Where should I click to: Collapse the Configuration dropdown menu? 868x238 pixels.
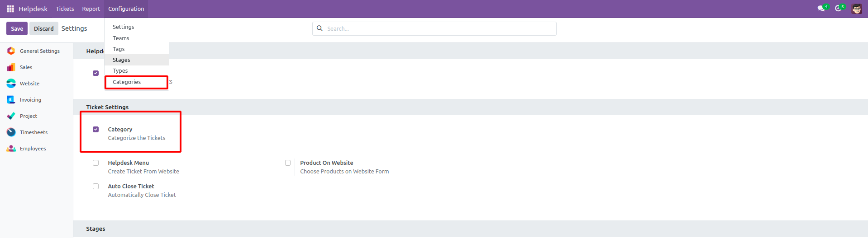pos(126,9)
